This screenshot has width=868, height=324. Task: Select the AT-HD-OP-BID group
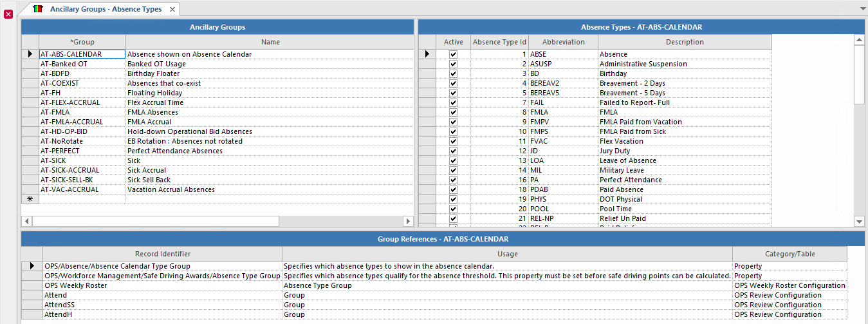(x=82, y=131)
